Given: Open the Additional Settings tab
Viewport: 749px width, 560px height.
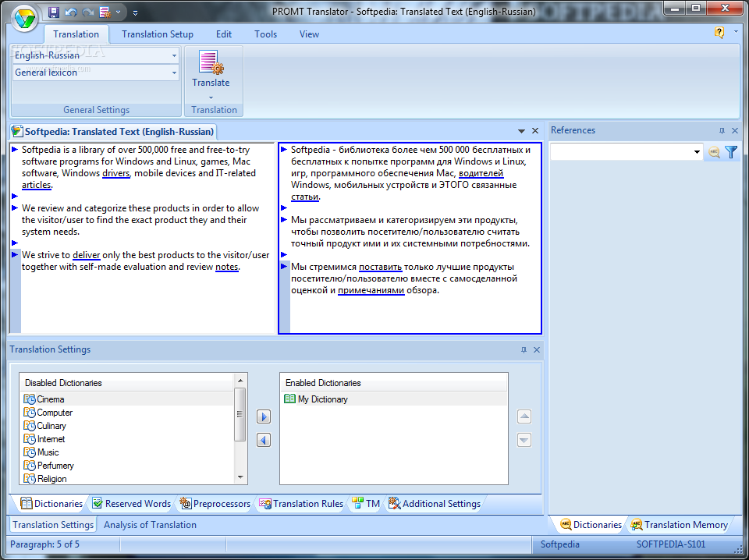Looking at the screenshot, I should (435, 504).
